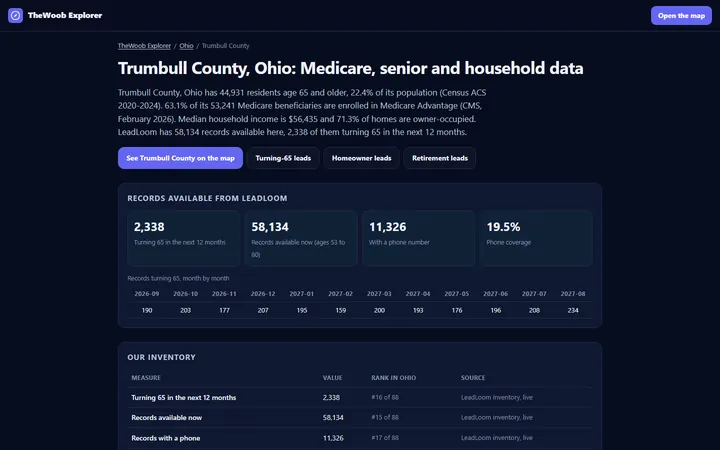Click the 2026-10 month header
Screen dimensions: 720x450
click(x=186, y=294)
